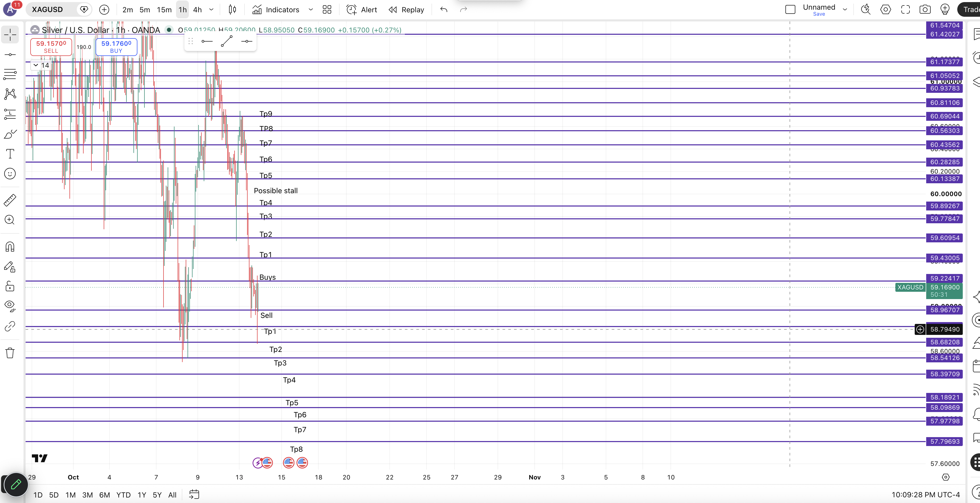Click the undo arrow
This screenshot has height=503, width=980.
pyautogui.click(x=444, y=9)
